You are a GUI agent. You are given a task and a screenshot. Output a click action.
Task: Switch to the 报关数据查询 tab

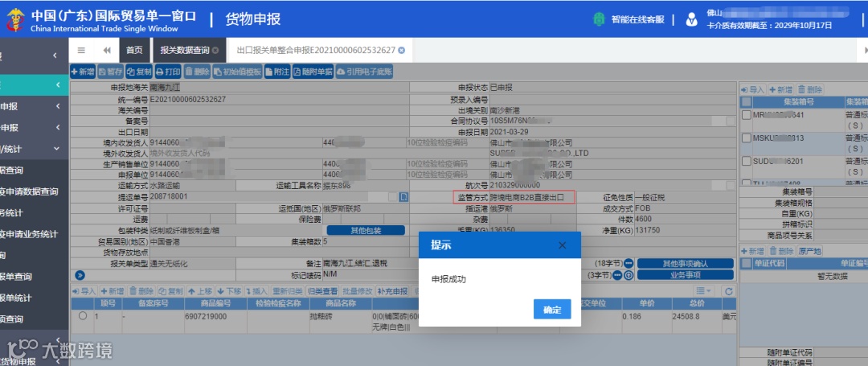185,51
